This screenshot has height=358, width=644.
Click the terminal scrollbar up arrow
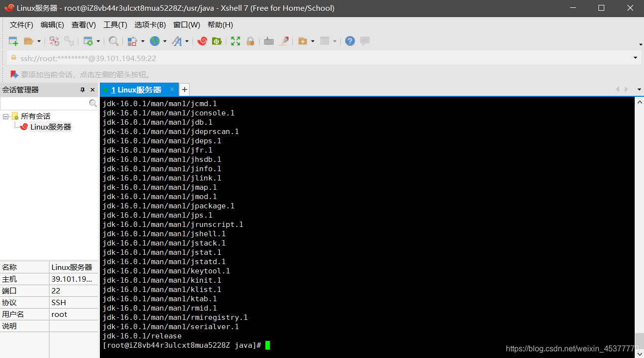pyautogui.click(x=639, y=102)
